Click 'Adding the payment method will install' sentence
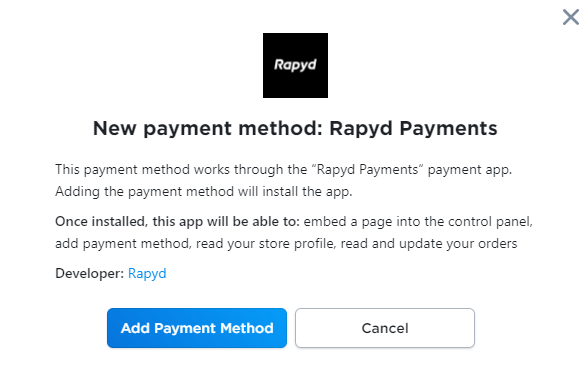 tap(204, 192)
